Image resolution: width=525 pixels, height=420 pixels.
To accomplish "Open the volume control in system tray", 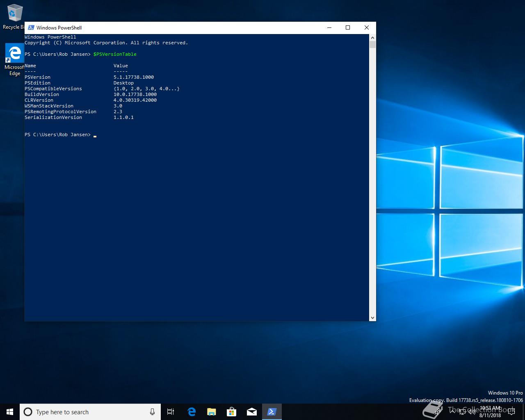I will coord(472,412).
